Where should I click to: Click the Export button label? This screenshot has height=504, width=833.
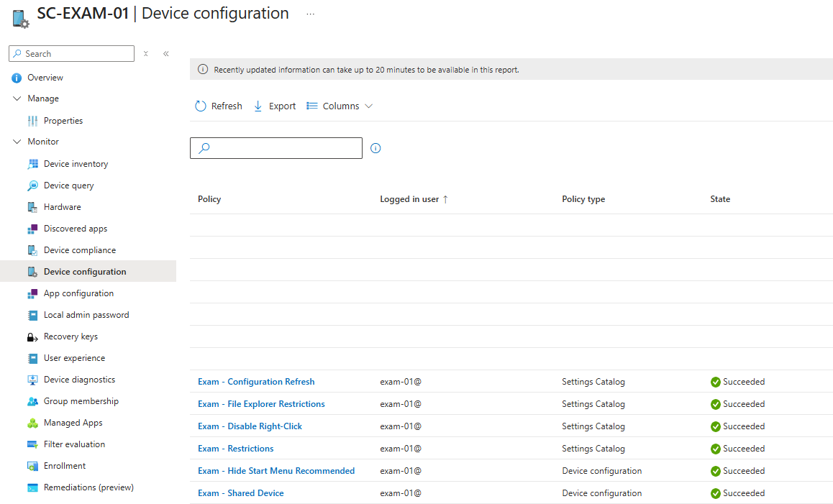(x=282, y=106)
